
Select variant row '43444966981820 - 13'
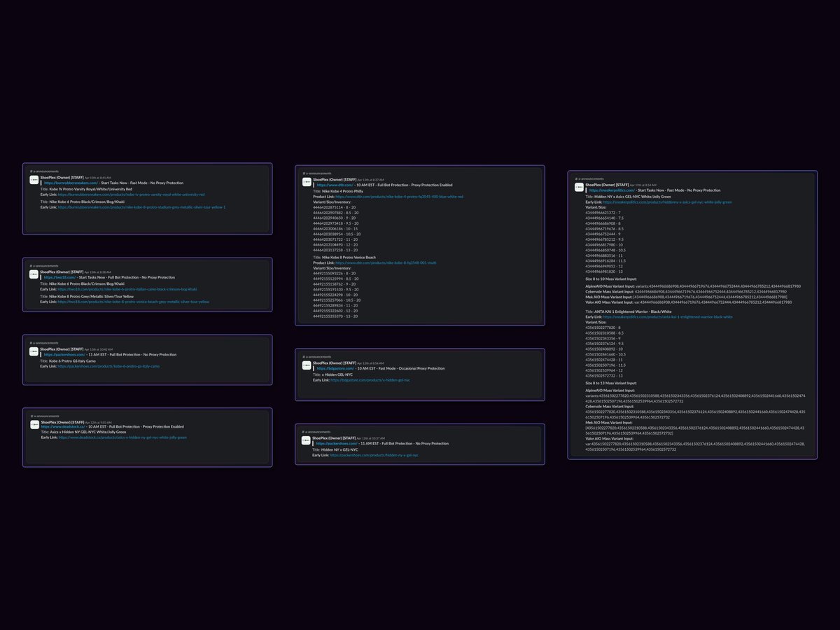click(x=603, y=272)
